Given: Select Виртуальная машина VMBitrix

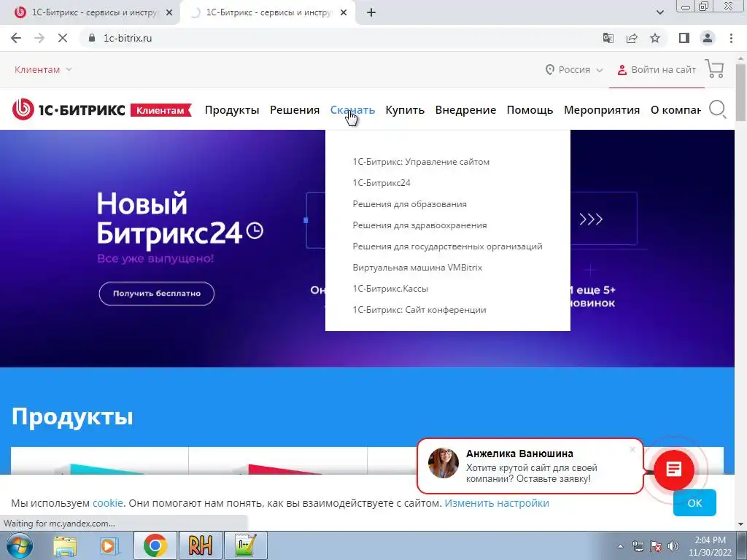Looking at the screenshot, I should click(x=417, y=268).
